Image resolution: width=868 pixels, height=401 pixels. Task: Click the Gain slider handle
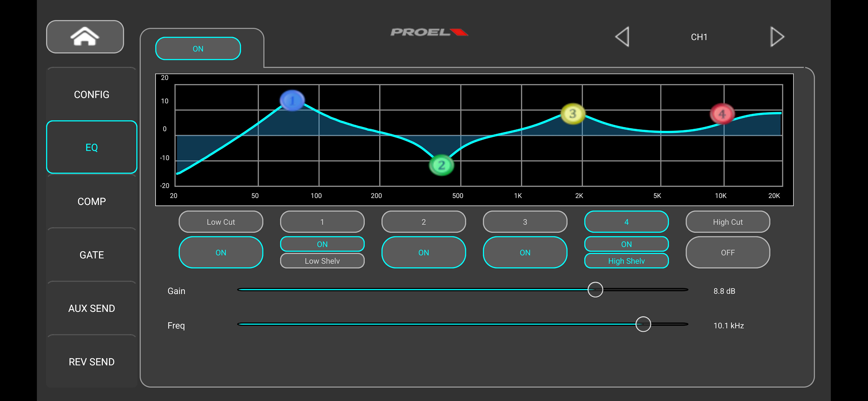(x=595, y=290)
